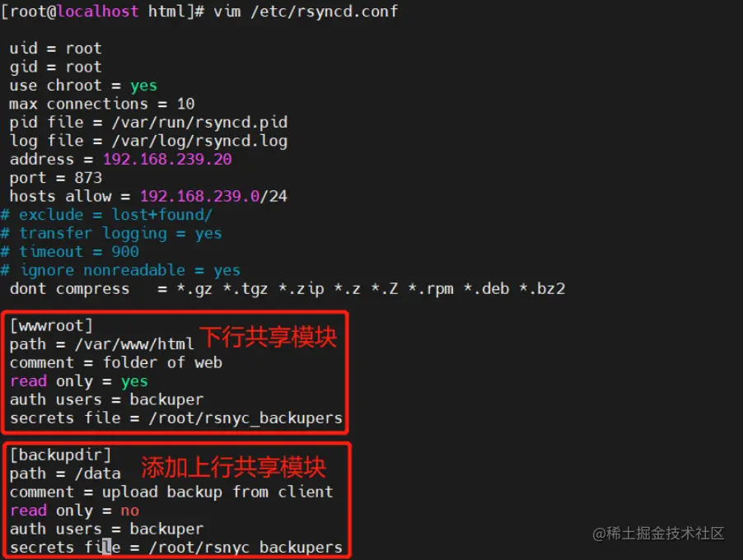Screen dimensions: 743x560
Task: Place cursor on port = 873 line
Action: 56,178
